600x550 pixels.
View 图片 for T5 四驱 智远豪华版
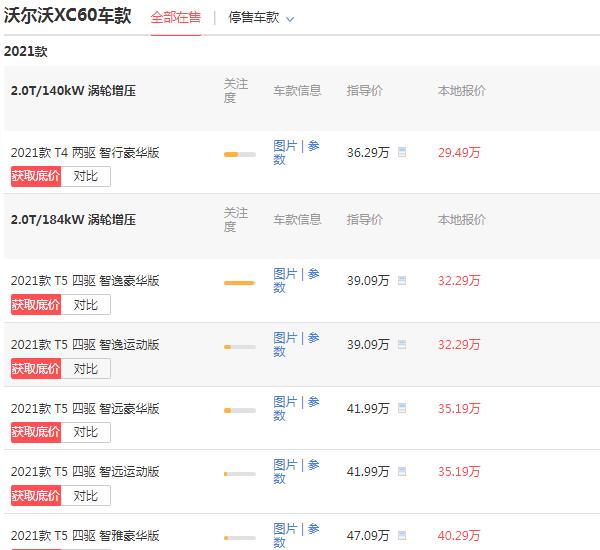[285, 402]
